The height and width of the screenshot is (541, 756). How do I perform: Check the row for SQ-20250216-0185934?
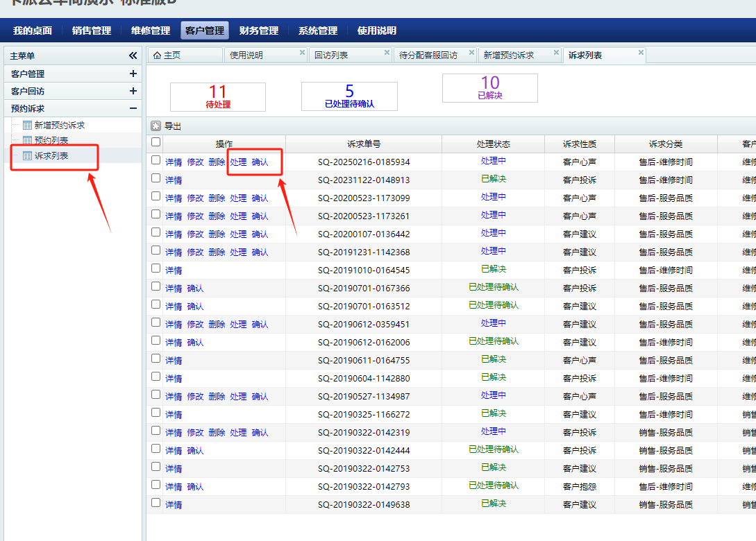tap(156, 160)
